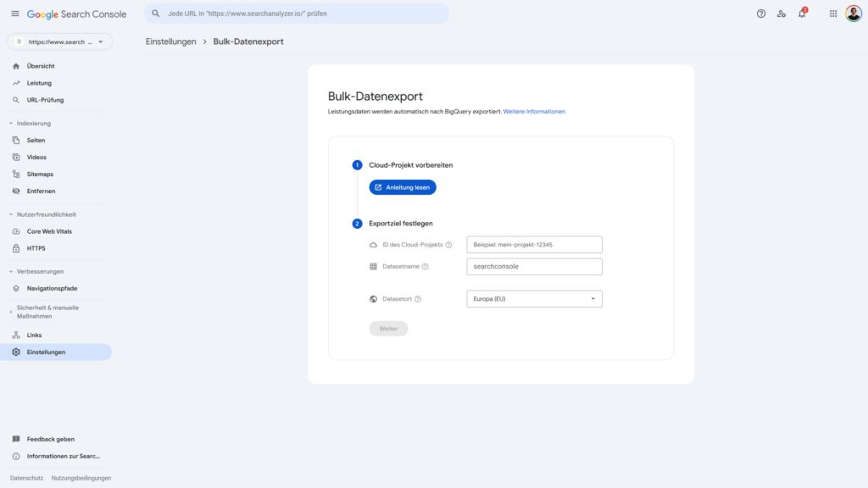
Task: Open the Weitere Informationen link
Action: click(x=534, y=112)
